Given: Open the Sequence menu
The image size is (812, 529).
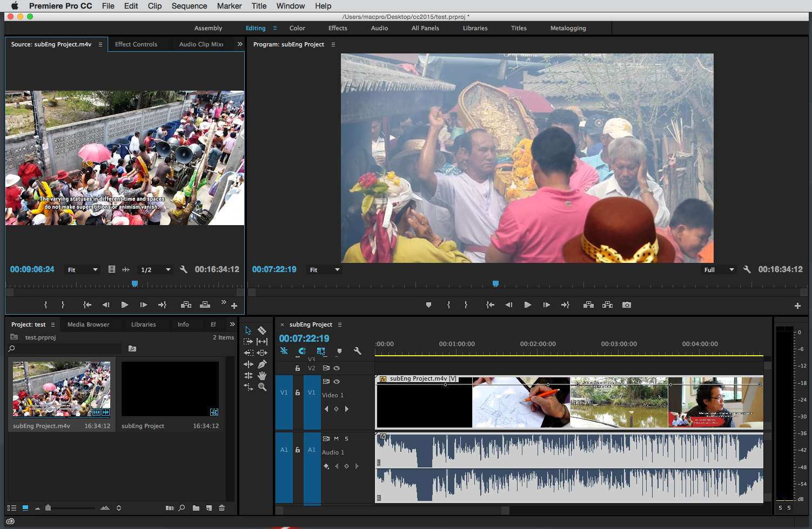Looking at the screenshot, I should pyautogui.click(x=189, y=6).
